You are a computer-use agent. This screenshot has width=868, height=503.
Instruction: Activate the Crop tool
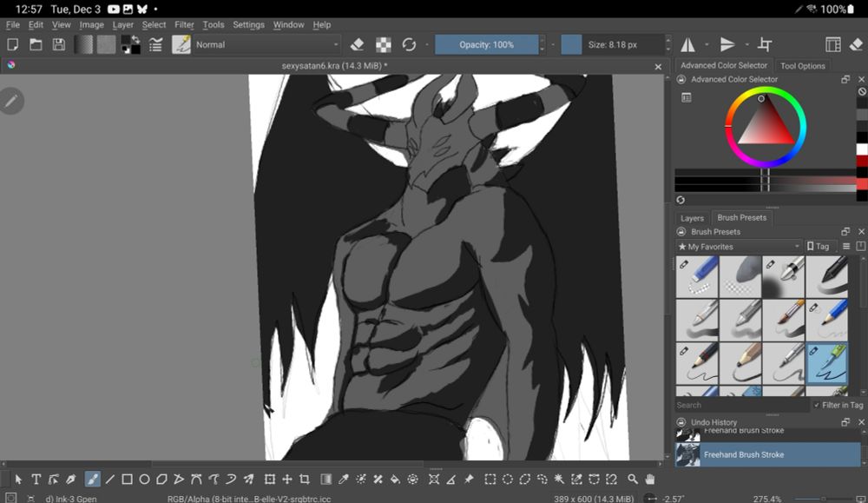(x=305, y=479)
